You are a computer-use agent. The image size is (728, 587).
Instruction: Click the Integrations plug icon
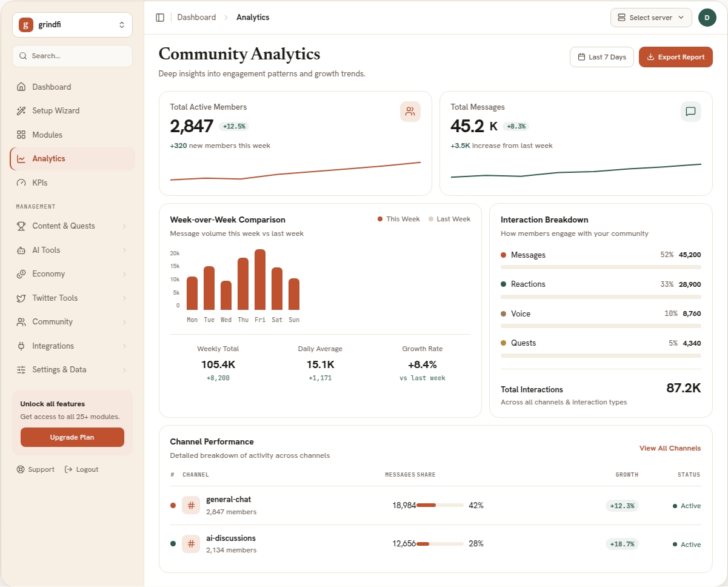pos(21,346)
